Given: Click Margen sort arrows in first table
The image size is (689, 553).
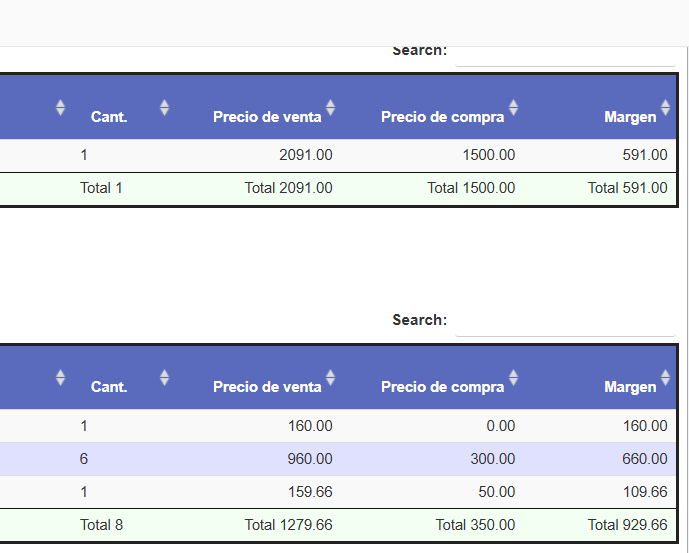Looking at the screenshot, I should [x=666, y=107].
